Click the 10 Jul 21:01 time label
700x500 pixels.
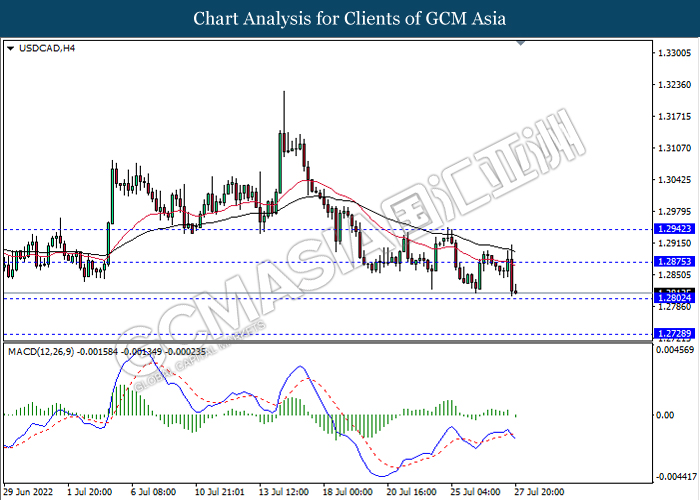pos(220,492)
